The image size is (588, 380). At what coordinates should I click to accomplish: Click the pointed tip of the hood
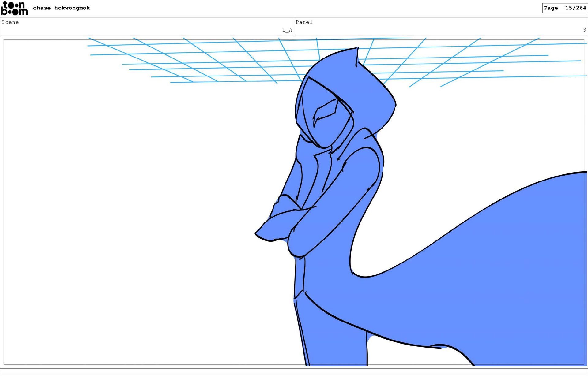(357, 49)
